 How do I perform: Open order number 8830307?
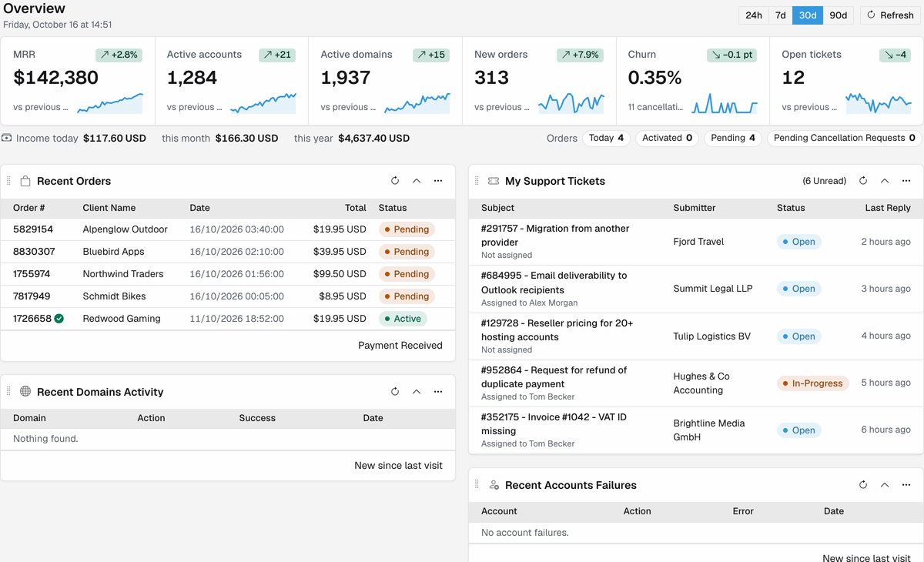tap(34, 252)
